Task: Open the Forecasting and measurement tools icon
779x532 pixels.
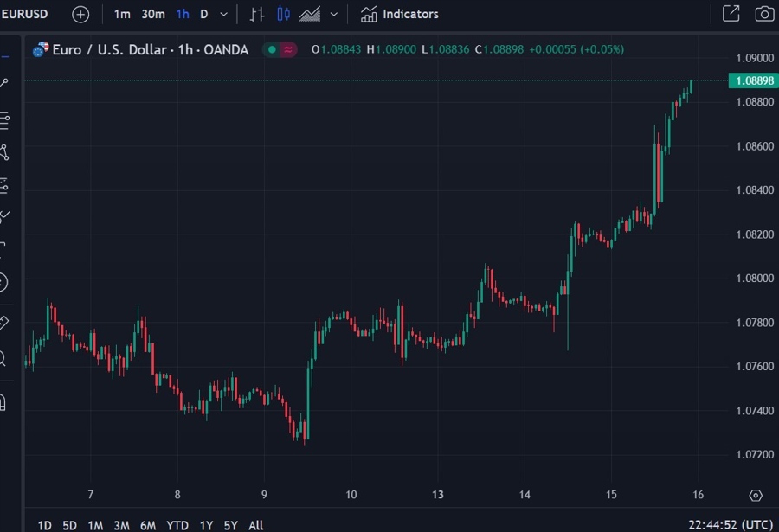Action: pos(4,185)
